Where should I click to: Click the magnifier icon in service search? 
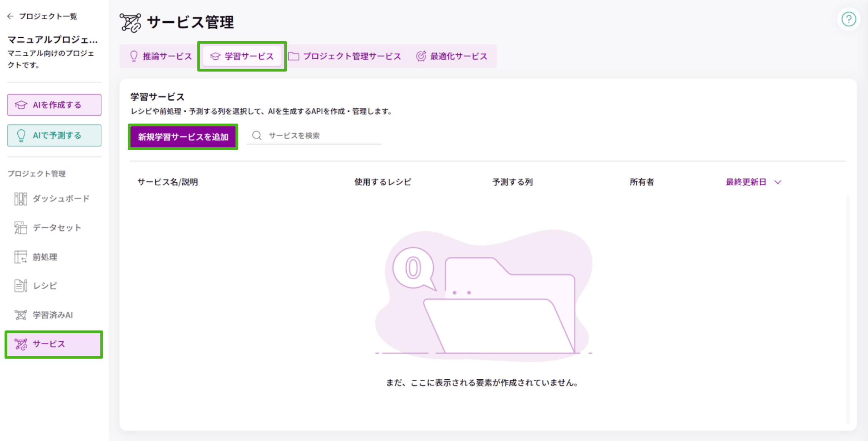pos(257,135)
